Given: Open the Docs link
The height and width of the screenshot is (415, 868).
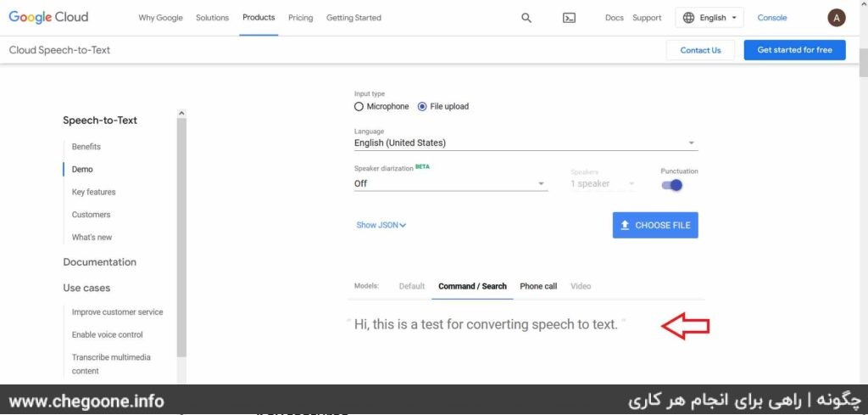Looking at the screenshot, I should pos(614,18).
